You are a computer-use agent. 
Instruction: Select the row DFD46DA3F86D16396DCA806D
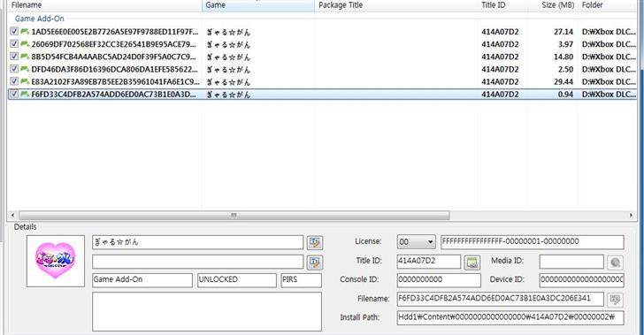(322, 69)
